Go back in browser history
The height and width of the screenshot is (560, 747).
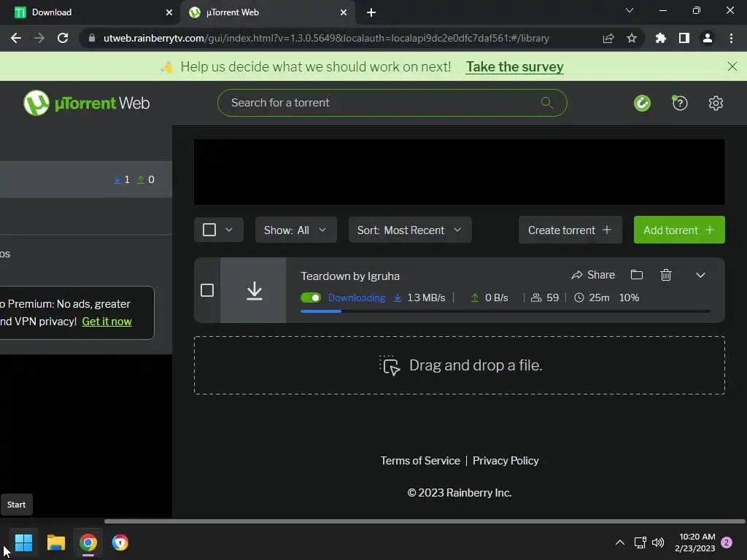(x=16, y=38)
